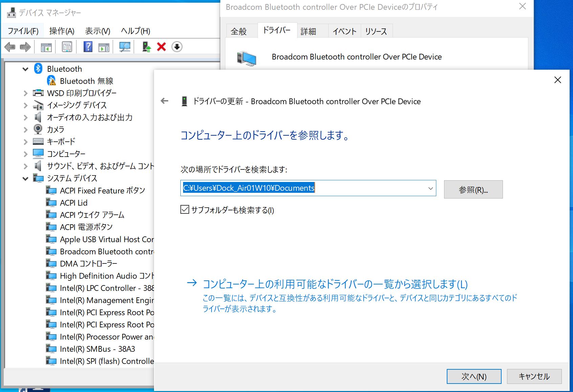Expand the カメラ node

pyautogui.click(x=25, y=130)
